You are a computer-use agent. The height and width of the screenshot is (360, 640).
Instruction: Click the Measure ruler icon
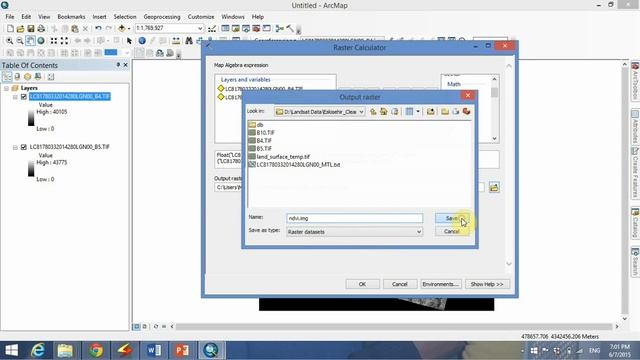pos(176,41)
